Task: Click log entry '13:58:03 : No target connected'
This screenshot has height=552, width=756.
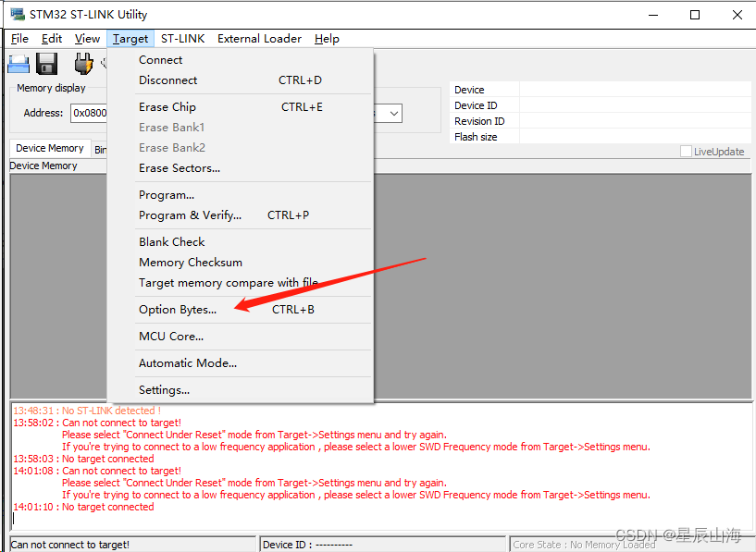Action: [83, 459]
